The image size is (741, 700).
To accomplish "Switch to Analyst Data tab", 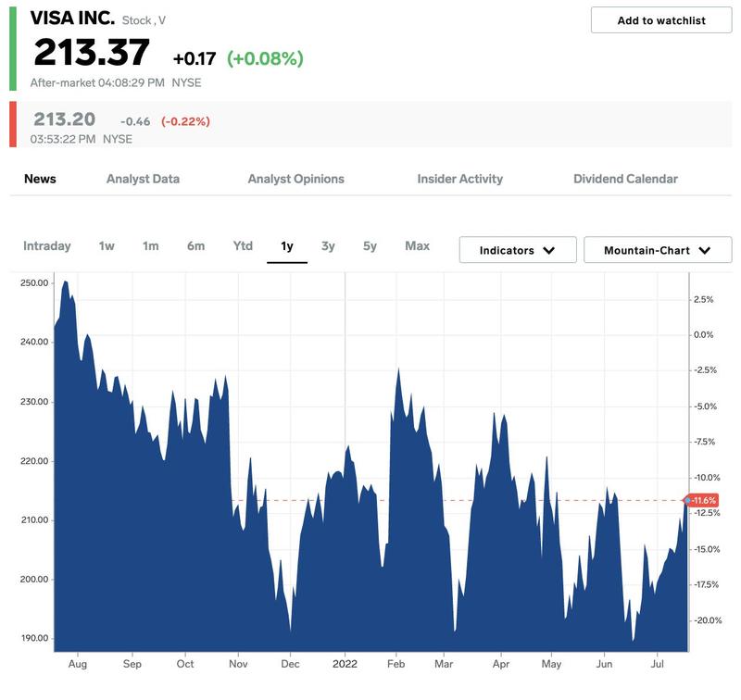I will click(143, 179).
